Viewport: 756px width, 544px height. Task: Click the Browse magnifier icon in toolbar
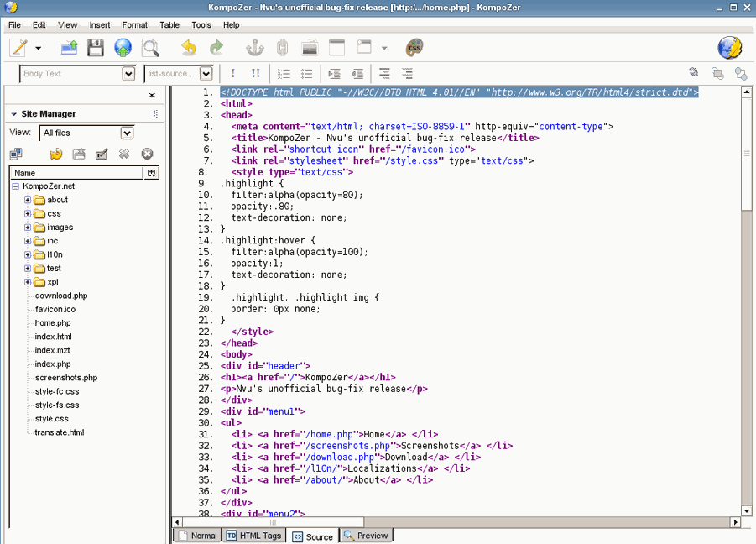click(150, 48)
